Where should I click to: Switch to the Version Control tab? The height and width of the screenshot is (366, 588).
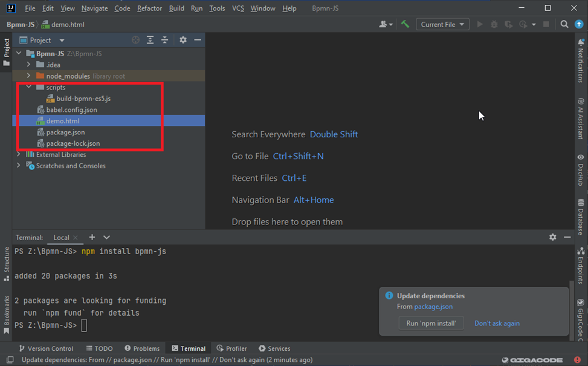point(46,348)
